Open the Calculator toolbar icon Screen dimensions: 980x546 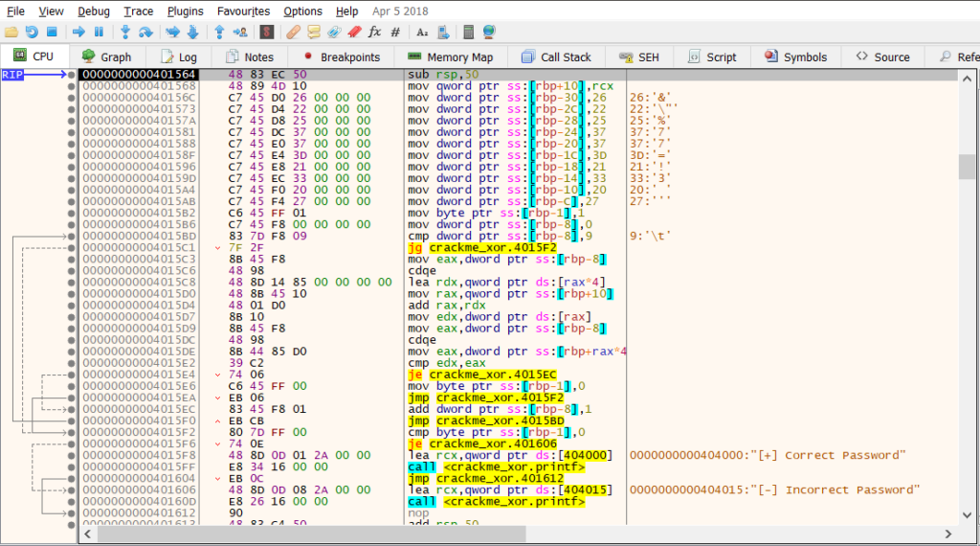pos(467,32)
